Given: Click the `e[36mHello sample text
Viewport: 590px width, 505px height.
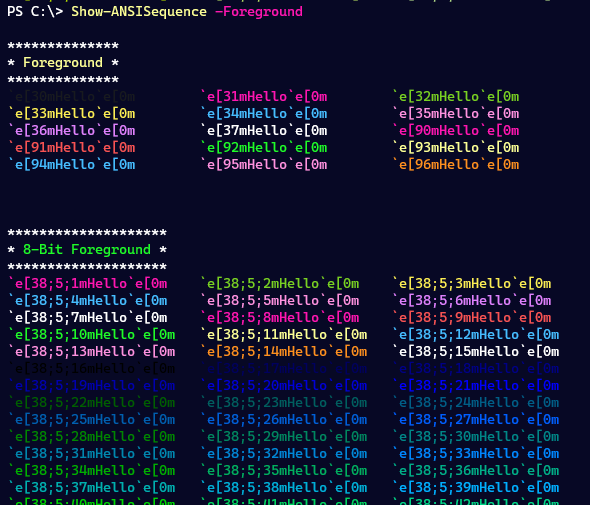Looking at the screenshot, I should click(x=71, y=131).
